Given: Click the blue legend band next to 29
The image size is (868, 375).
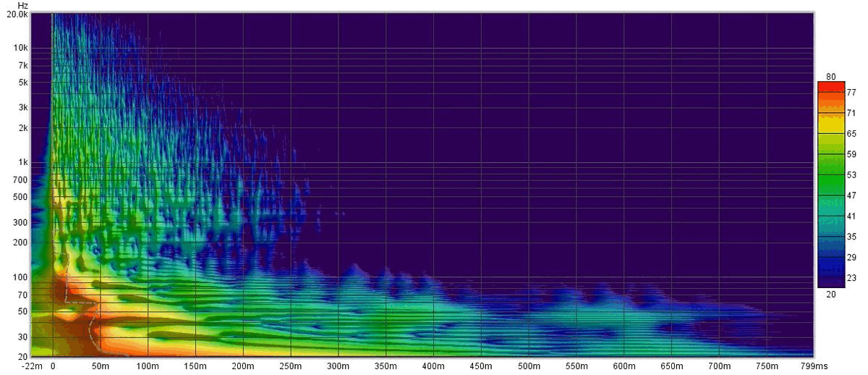Looking at the screenshot, I should 831,257.
